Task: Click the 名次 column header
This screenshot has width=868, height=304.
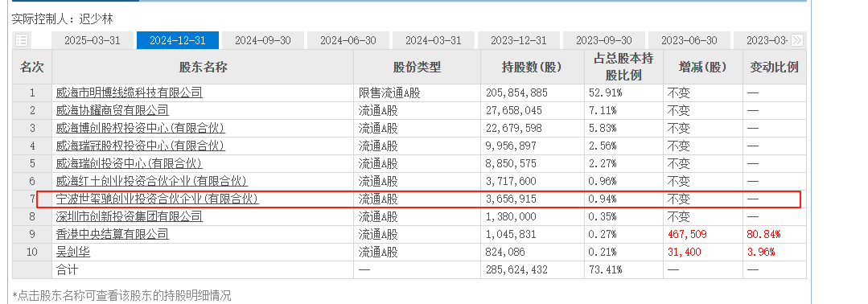Action: click(x=32, y=67)
